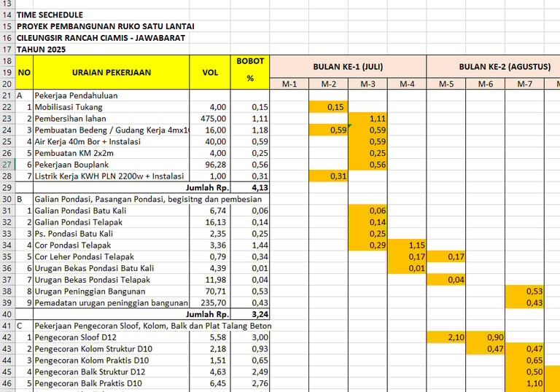This screenshot has width=560, height=392.
Task: Click the Pengecoran Balk Struktur D12 cell
Action: (112, 372)
